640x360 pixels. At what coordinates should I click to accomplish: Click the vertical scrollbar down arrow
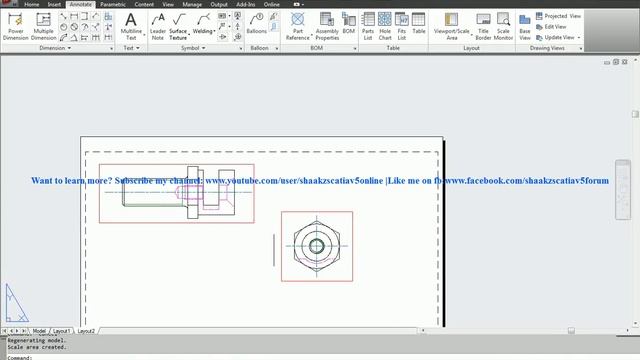pos(636,324)
